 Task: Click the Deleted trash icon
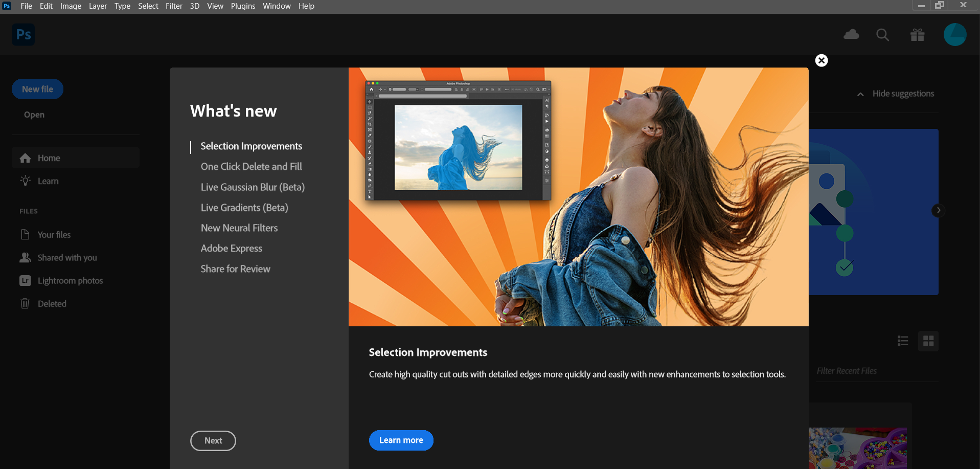click(x=25, y=303)
